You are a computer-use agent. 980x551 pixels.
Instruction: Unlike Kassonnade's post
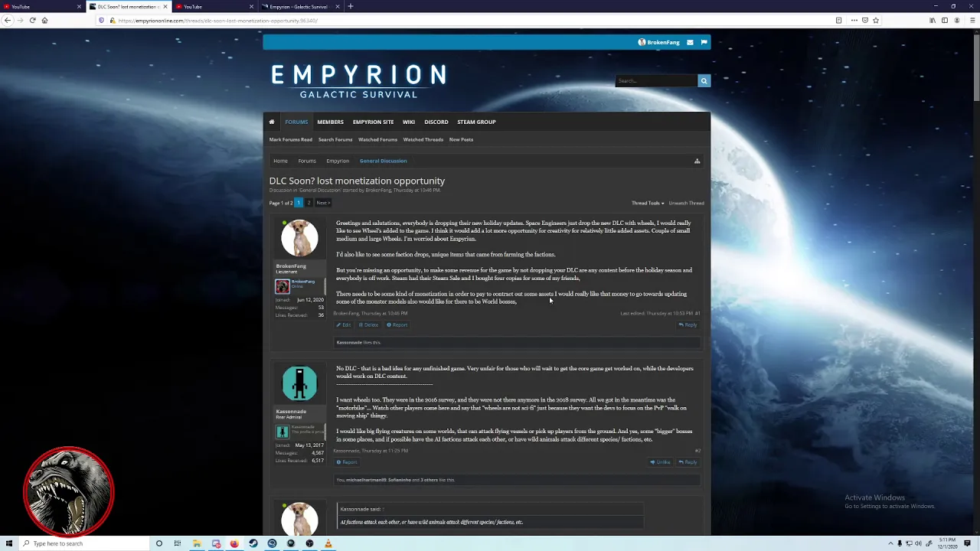660,462
